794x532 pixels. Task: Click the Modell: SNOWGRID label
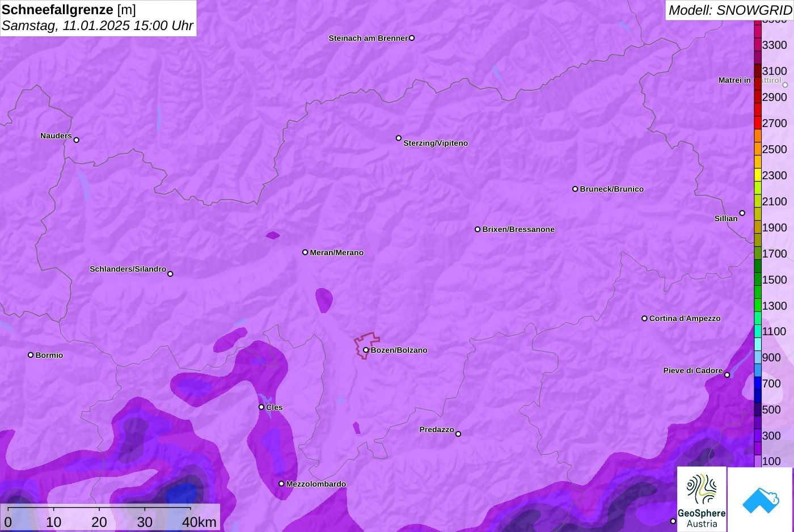(x=730, y=10)
